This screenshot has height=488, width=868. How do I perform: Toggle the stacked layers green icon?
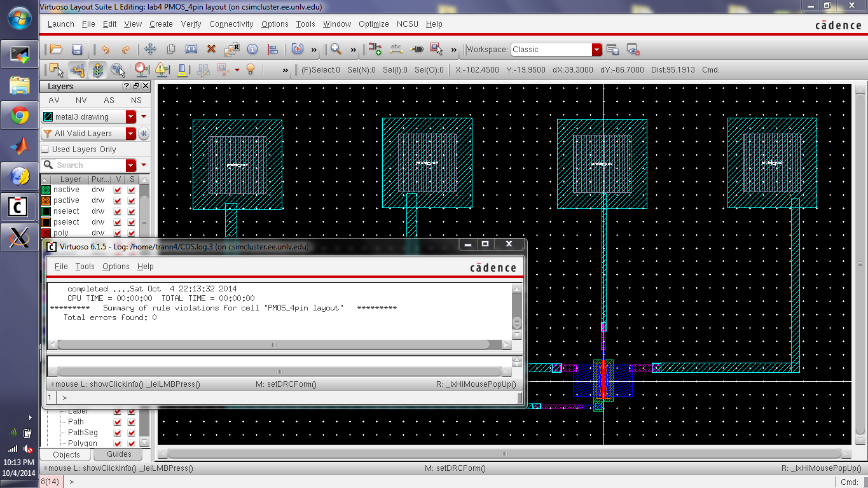[98, 69]
